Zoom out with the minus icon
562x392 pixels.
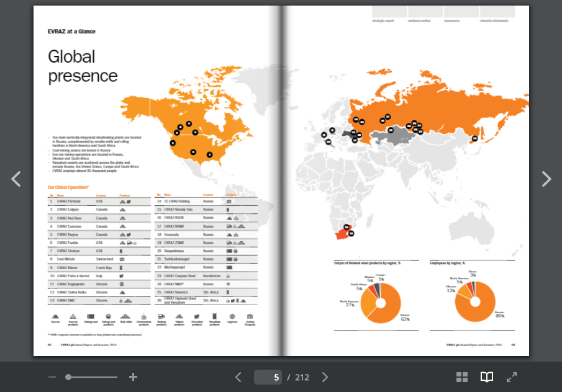(x=52, y=377)
